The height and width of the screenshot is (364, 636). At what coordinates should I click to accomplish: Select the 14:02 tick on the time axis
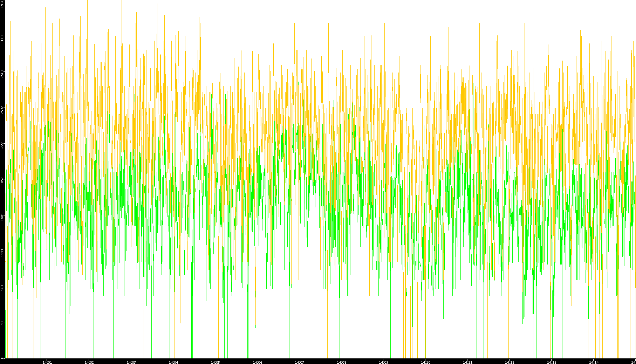point(89,362)
